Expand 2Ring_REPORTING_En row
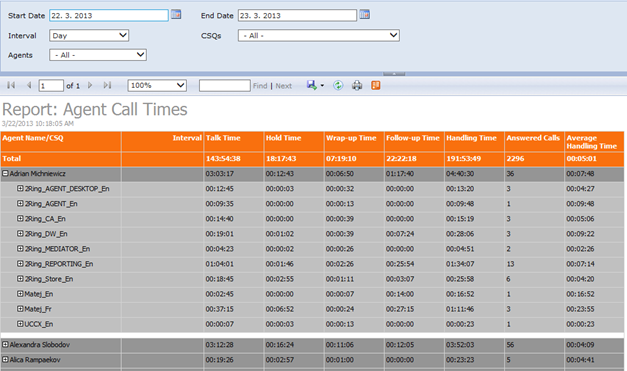The height and width of the screenshot is (371, 627). pos(20,264)
